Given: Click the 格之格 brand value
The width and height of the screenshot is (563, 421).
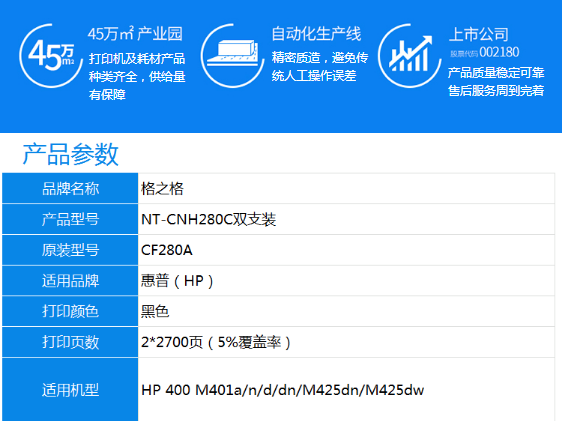Looking at the screenshot, I should 162,189.
